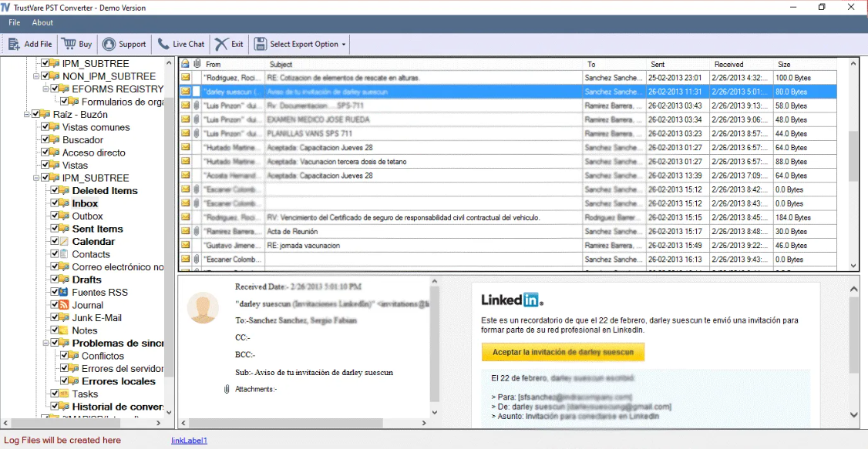This screenshot has height=449, width=868.
Task: Toggle the Errores locales checkbox
Action: point(64,381)
